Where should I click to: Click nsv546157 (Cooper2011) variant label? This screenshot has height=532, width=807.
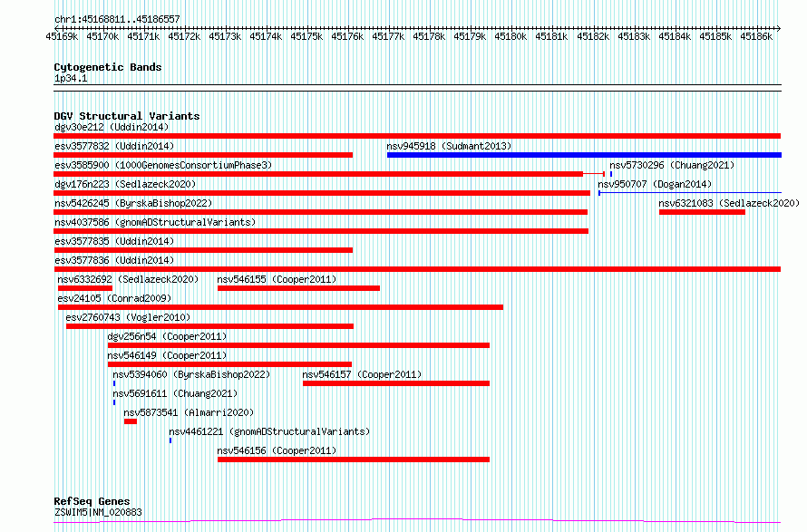362,374
